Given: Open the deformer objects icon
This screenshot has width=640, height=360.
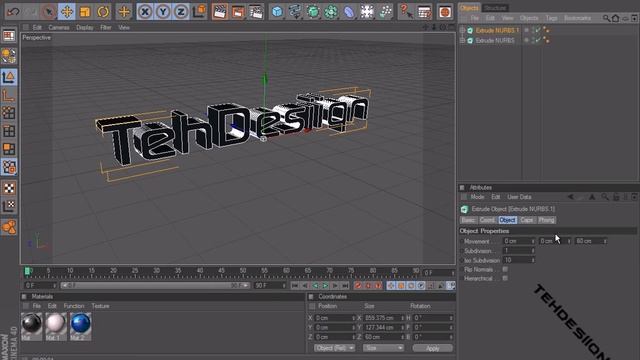Looking at the screenshot, I should coord(349,12).
